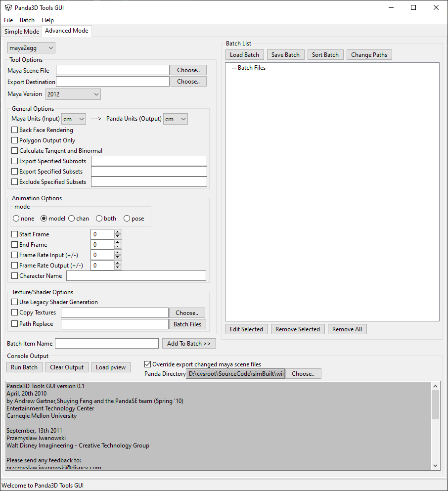Click the Maya Scene File input field
Image resolution: width=448 pixels, height=491 pixels.
tap(113, 70)
